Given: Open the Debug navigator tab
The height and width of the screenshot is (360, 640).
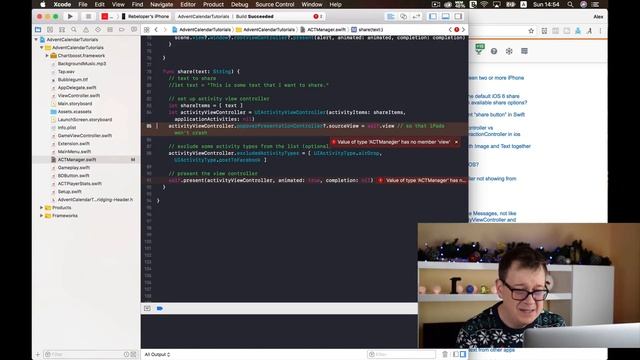Looking at the screenshot, I should click(110, 29).
